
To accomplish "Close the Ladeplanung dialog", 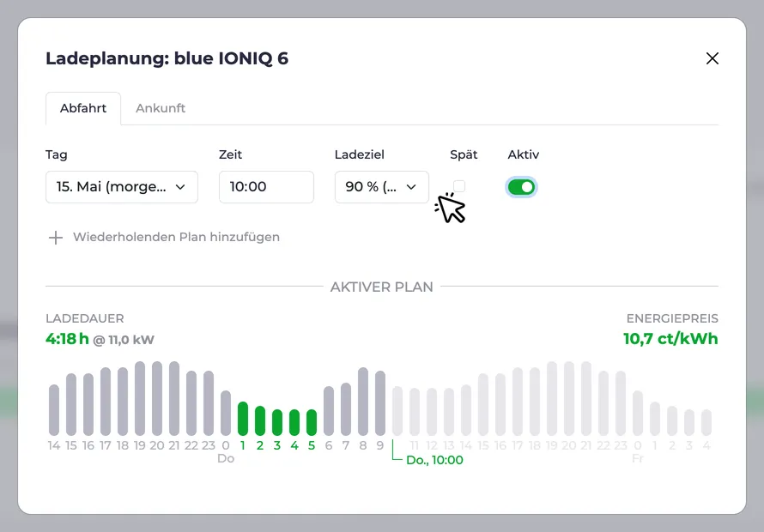I will 712,58.
